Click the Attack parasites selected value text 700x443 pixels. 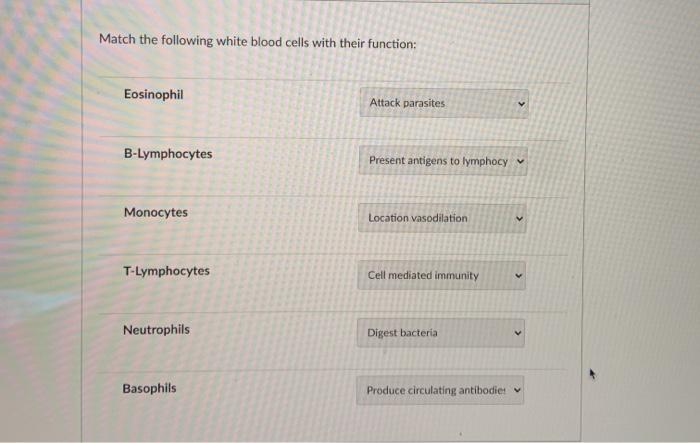(x=407, y=103)
